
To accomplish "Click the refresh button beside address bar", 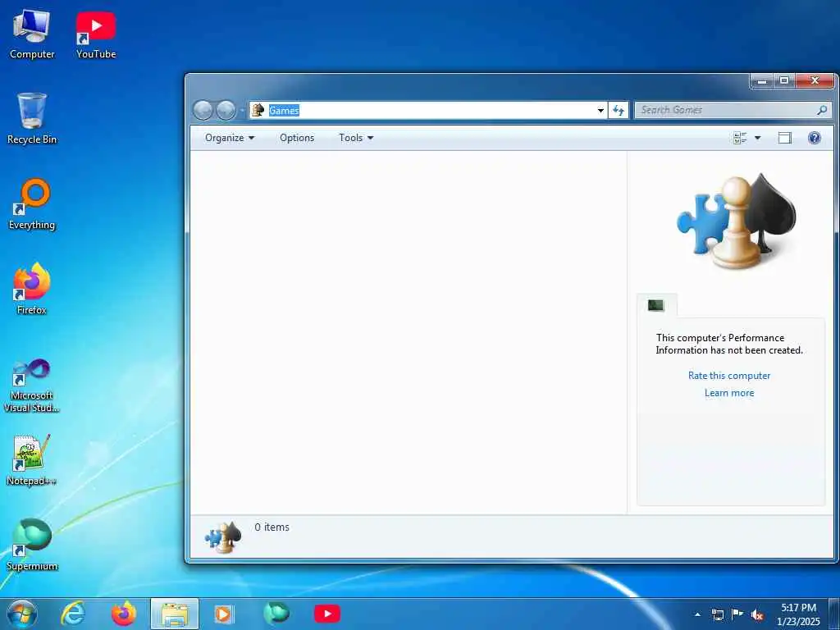I will tap(619, 111).
